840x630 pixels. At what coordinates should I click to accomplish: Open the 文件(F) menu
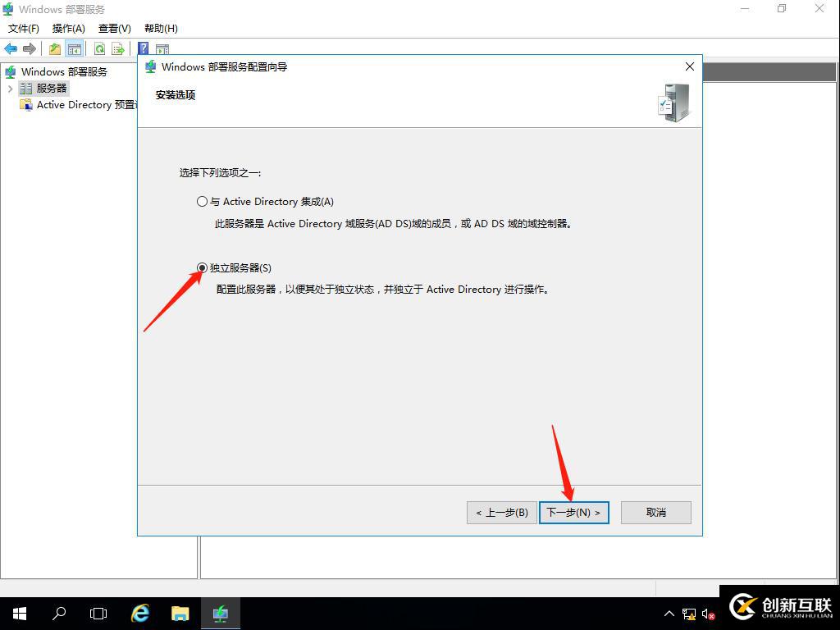point(23,28)
